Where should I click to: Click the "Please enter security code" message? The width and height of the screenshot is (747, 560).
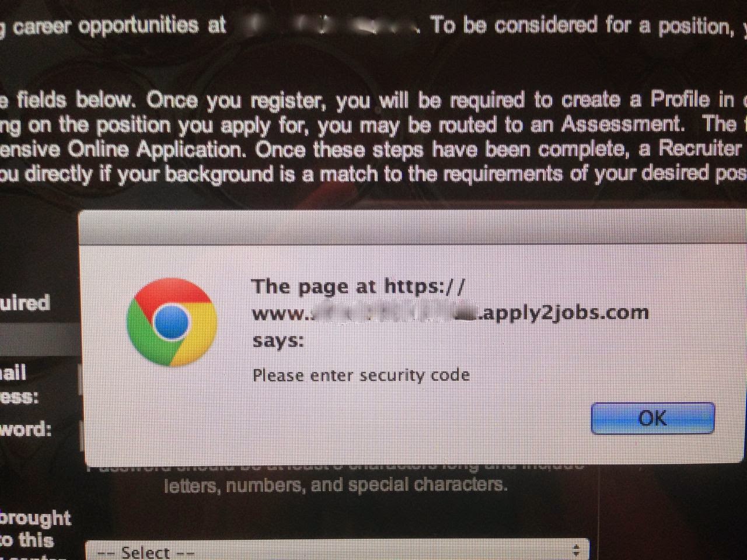[361, 375]
